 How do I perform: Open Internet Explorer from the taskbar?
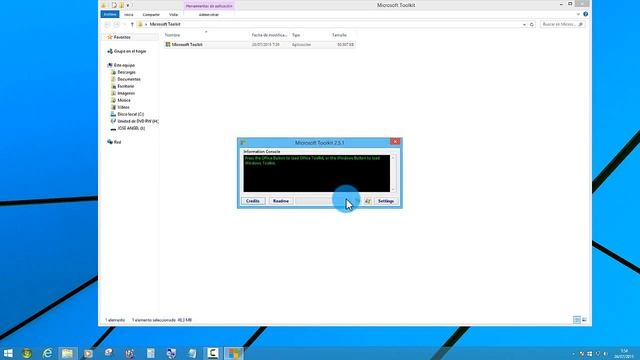point(47,353)
